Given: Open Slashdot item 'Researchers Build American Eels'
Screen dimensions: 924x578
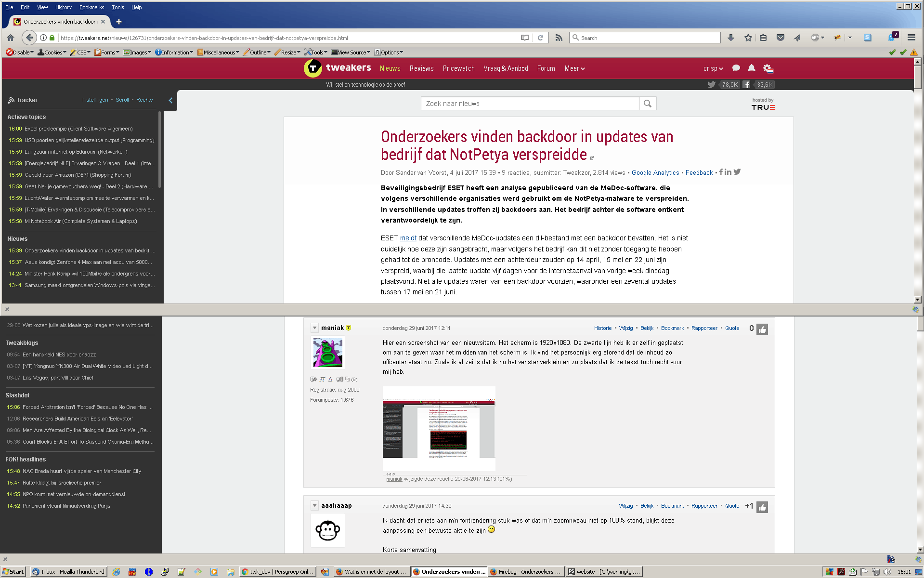Looking at the screenshot, I should [78, 419].
